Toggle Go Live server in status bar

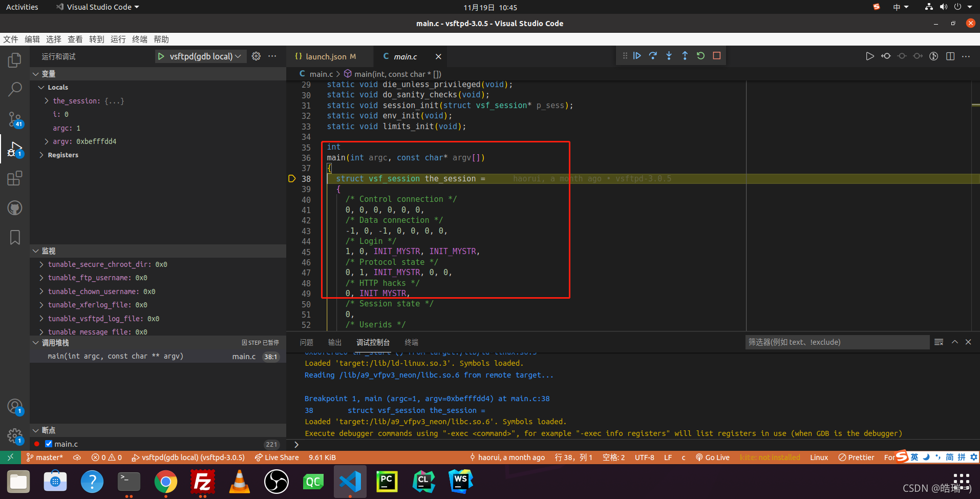(x=712, y=458)
